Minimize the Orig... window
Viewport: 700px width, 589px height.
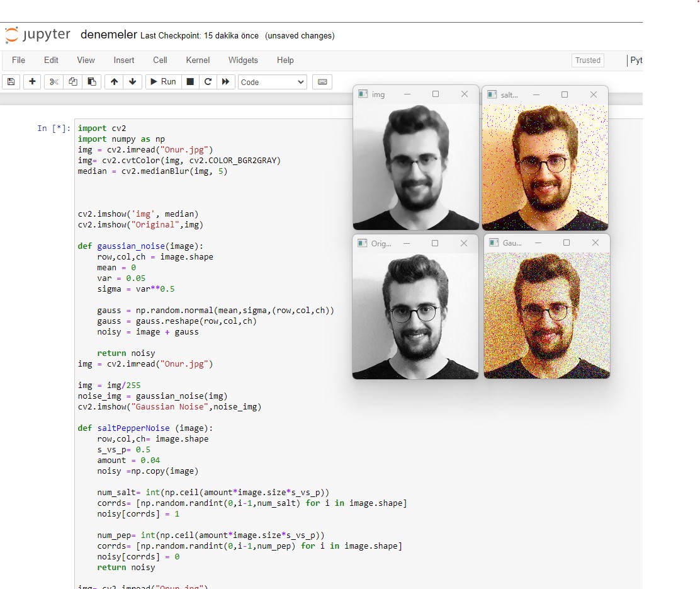click(407, 243)
